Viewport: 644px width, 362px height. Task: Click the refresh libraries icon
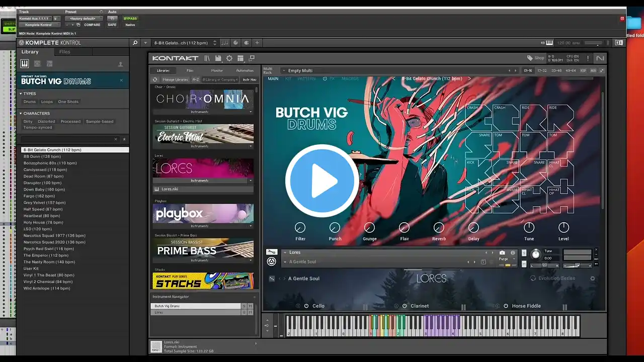[155, 79]
